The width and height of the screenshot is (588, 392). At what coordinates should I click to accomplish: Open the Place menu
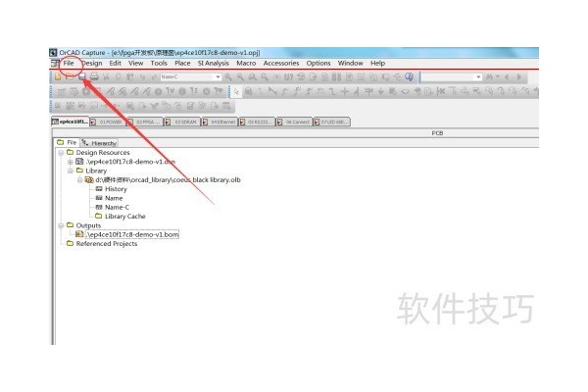[x=182, y=63]
